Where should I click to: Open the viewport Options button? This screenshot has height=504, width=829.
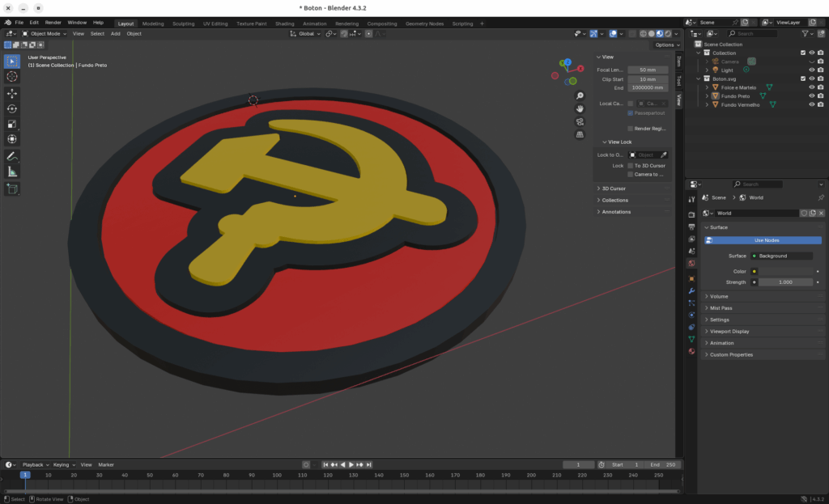(x=665, y=45)
